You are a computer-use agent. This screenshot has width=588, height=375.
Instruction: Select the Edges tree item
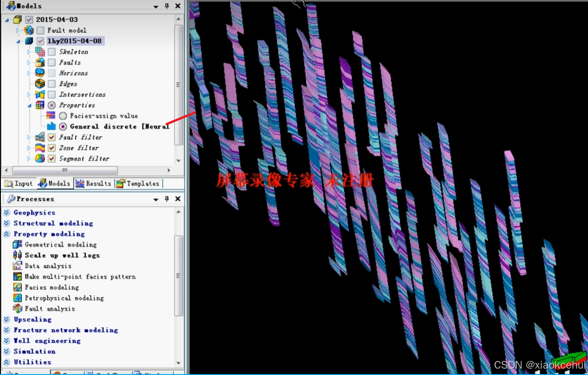tap(68, 84)
